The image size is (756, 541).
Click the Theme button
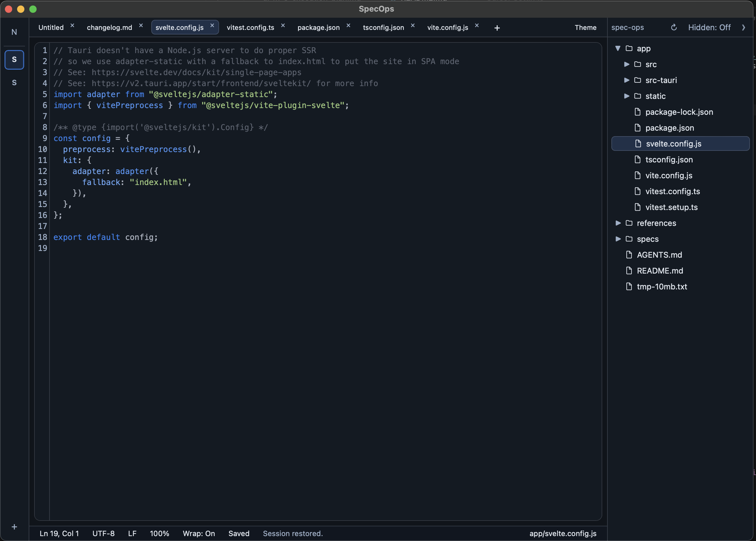(585, 27)
